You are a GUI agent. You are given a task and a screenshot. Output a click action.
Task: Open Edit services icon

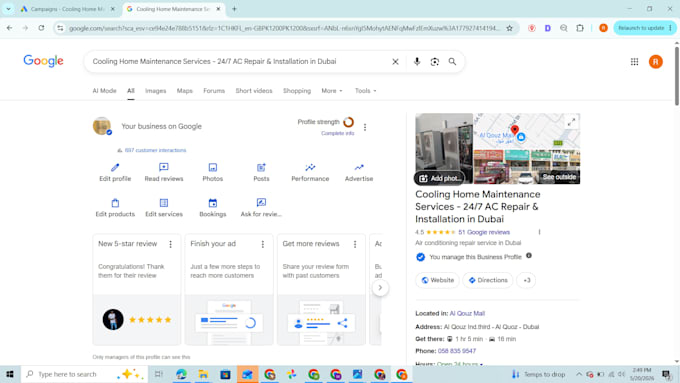[163, 203]
